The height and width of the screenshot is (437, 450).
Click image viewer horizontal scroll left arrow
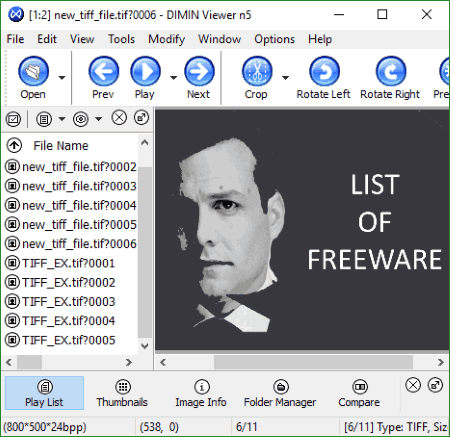click(163, 362)
